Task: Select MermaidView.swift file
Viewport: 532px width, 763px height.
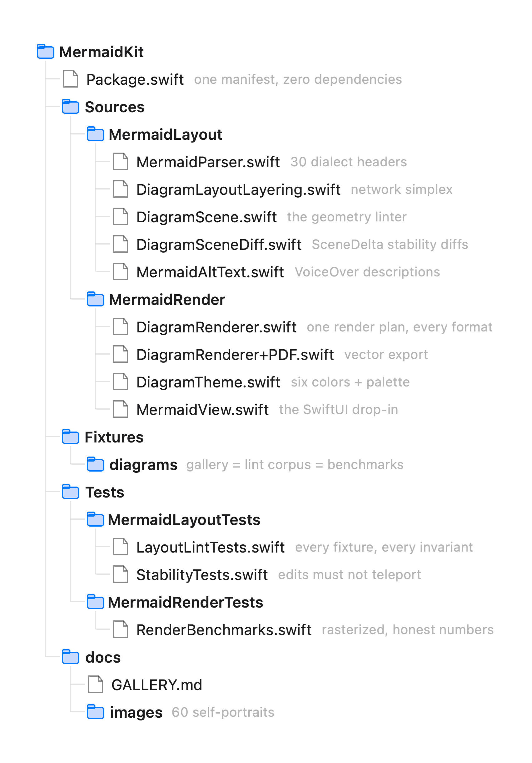Action: coord(202,410)
